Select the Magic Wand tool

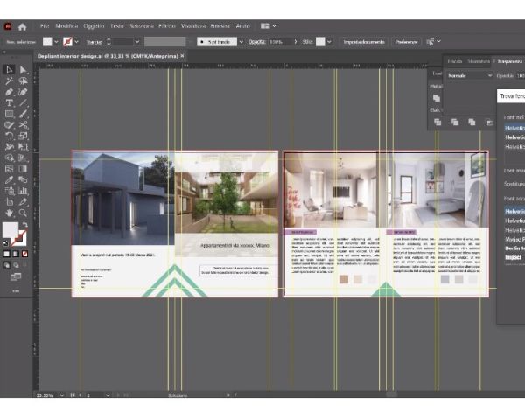click(9, 81)
